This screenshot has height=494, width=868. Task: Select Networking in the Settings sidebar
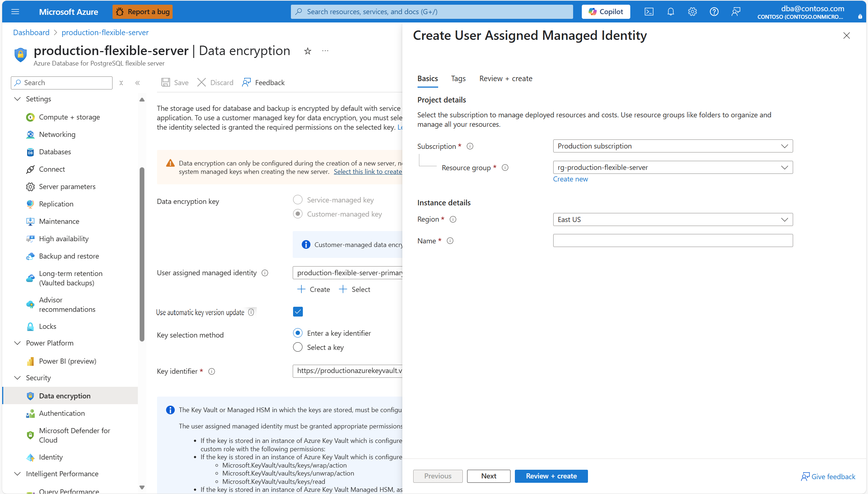click(58, 134)
